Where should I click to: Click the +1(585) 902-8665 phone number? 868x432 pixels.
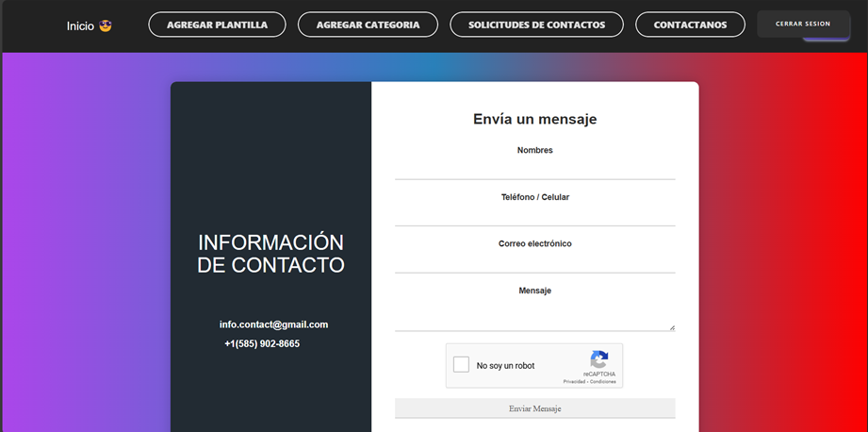[262, 344]
